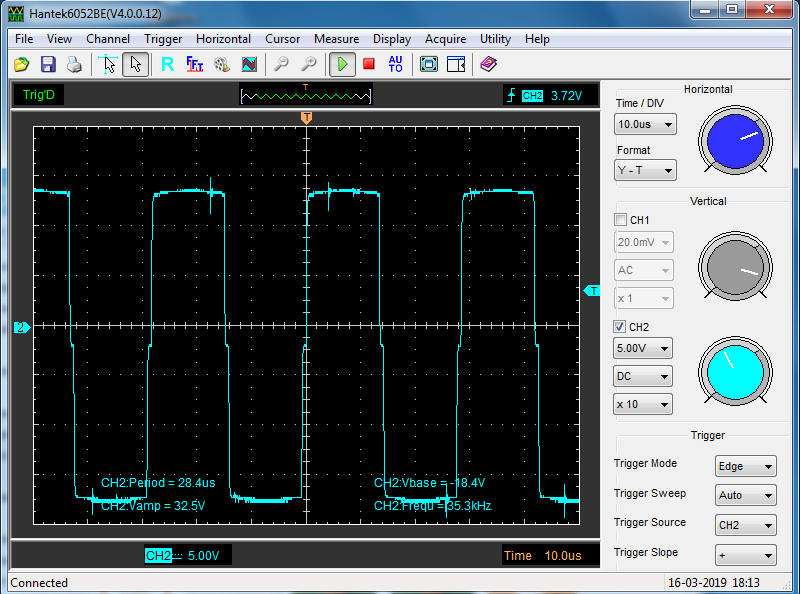
Task: Open the Format Y-T dropdown
Action: 645,170
